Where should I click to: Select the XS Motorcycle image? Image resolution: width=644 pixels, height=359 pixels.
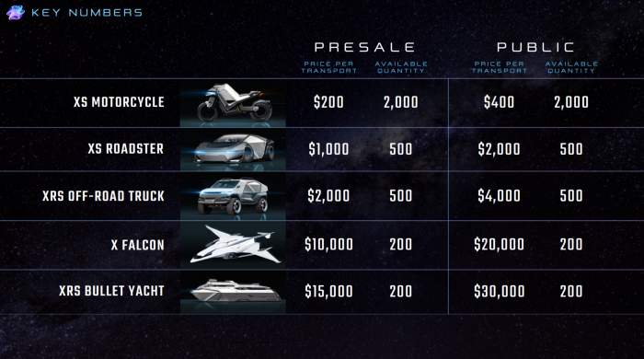[x=233, y=103]
